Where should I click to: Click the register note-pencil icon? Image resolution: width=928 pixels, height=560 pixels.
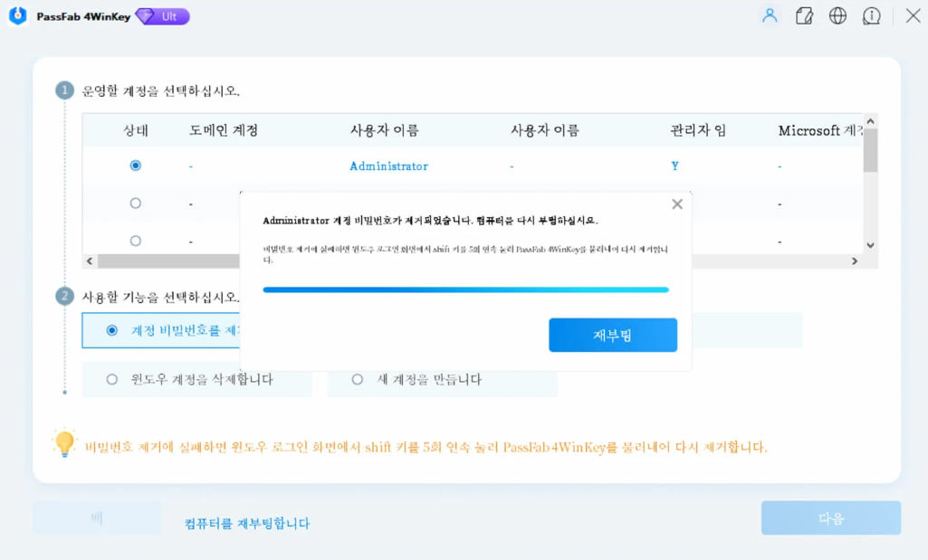pos(804,16)
